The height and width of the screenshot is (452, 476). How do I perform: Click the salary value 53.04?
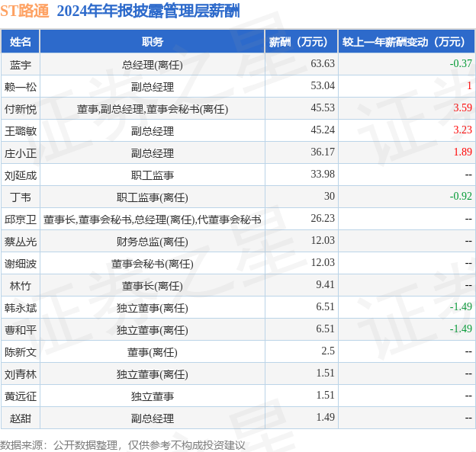coord(323,86)
